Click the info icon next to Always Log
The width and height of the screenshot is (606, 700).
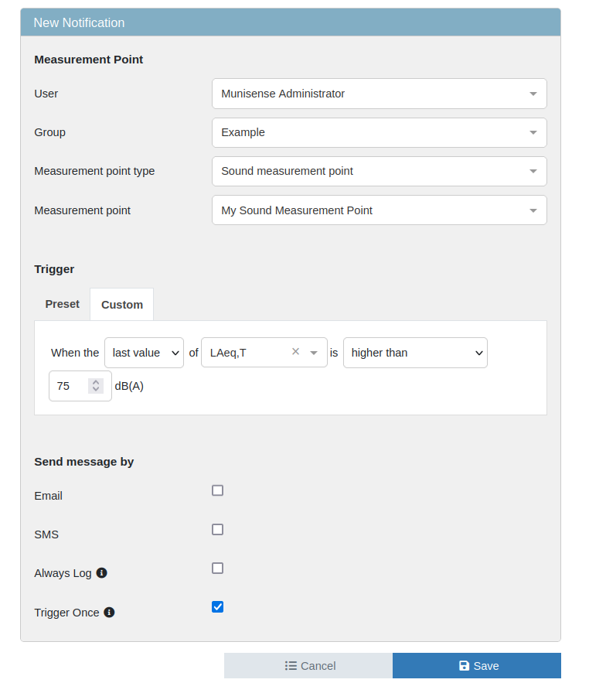(101, 573)
